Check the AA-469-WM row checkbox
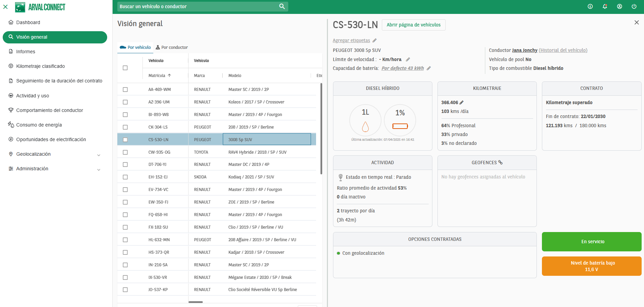The width and height of the screenshot is (644, 307). [125, 90]
